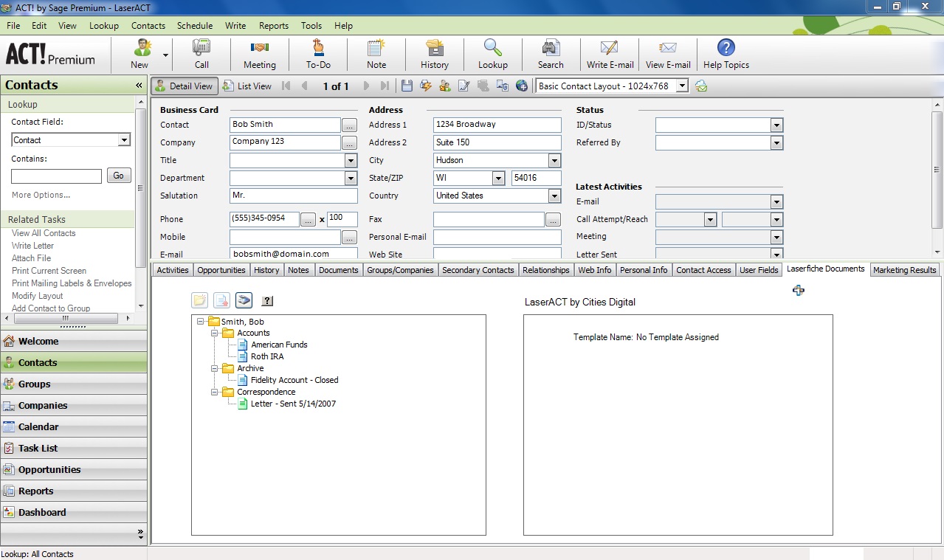
Task: Click View All Contacts link
Action: click(44, 233)
